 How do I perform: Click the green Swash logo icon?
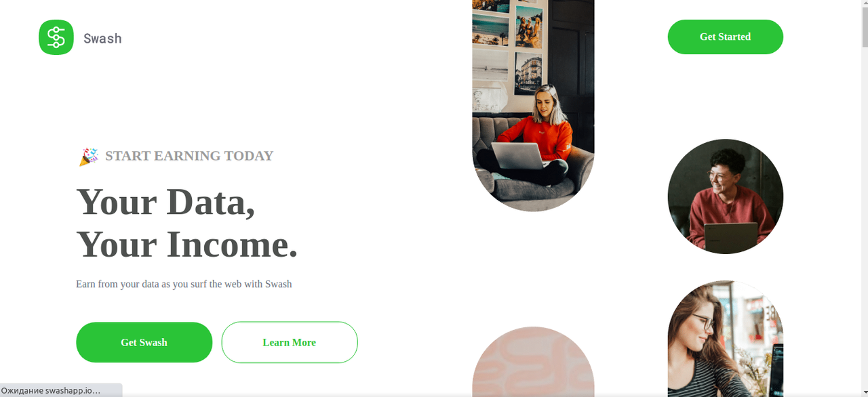point(56,37)
